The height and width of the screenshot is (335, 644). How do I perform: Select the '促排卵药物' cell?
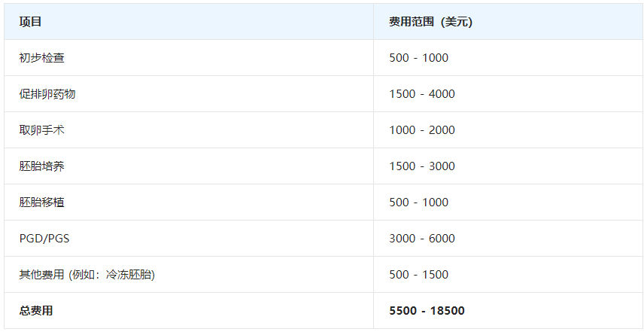point(47,94)
